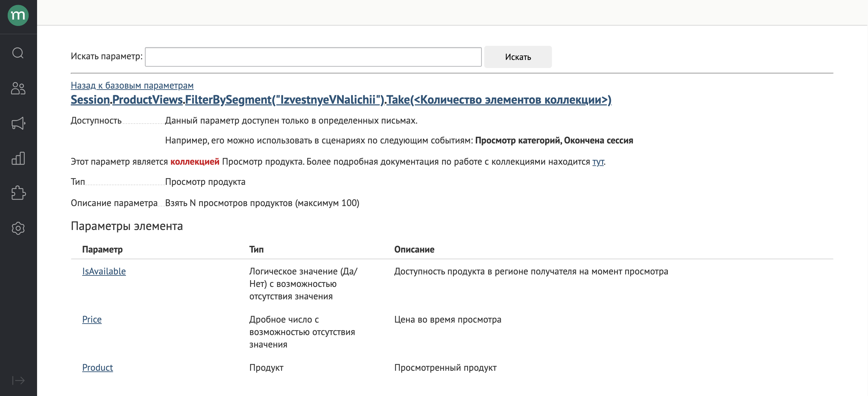Open the search icon in sidebar

click(18, 53)
